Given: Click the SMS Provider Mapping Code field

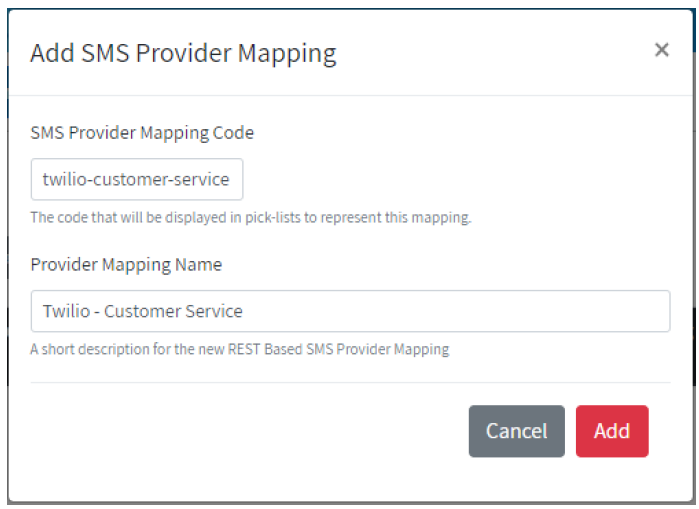Looking at the screenshot, I should coord(137,179).
